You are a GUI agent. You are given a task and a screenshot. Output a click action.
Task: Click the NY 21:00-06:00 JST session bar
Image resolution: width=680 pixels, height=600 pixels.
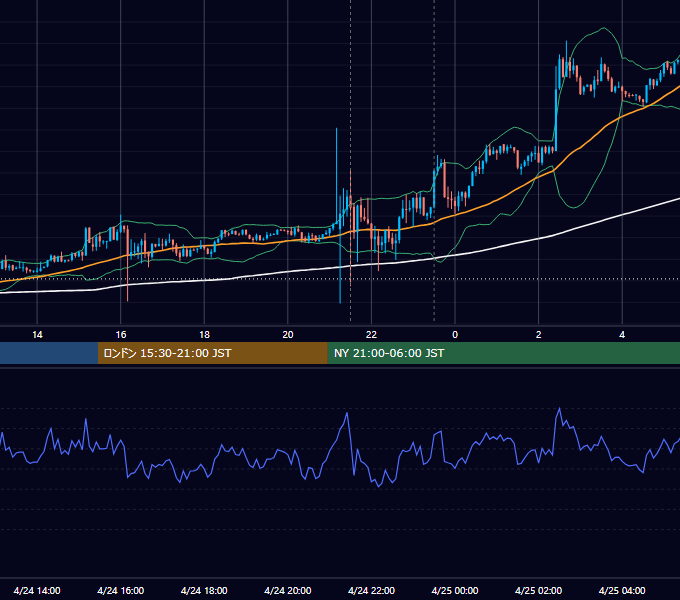point(503,353)
